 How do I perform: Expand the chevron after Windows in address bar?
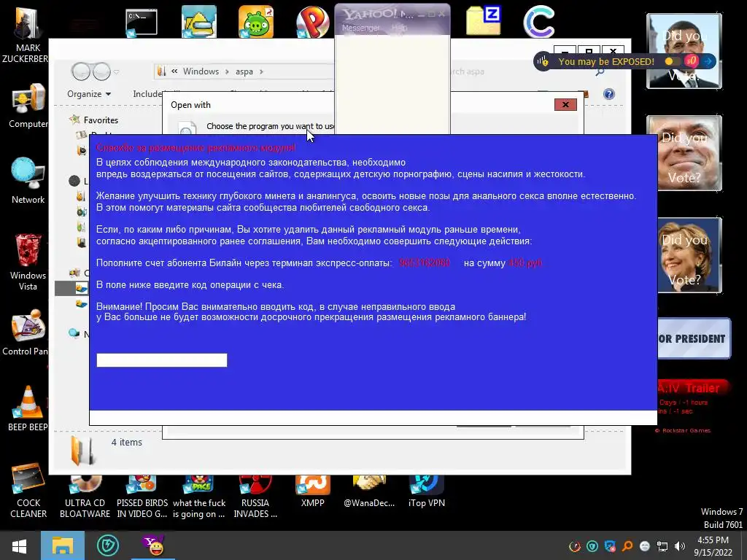(227, 71)
